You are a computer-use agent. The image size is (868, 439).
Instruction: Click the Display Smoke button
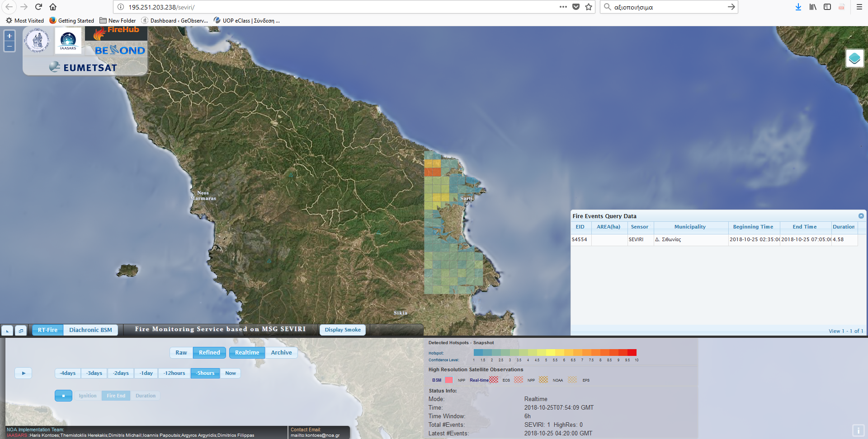(x=342, y=330)
